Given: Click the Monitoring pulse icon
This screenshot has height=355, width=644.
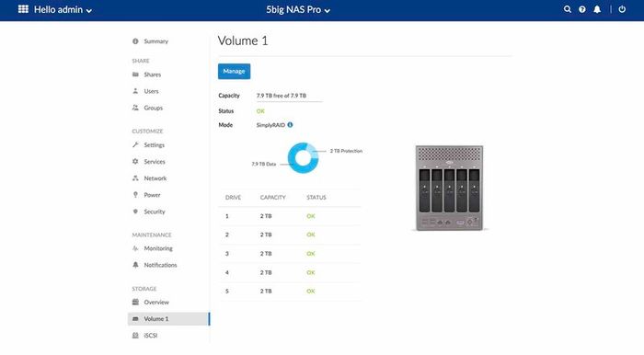Looking at the screenshot, I should pyautogui.click(x=135, y=248).
